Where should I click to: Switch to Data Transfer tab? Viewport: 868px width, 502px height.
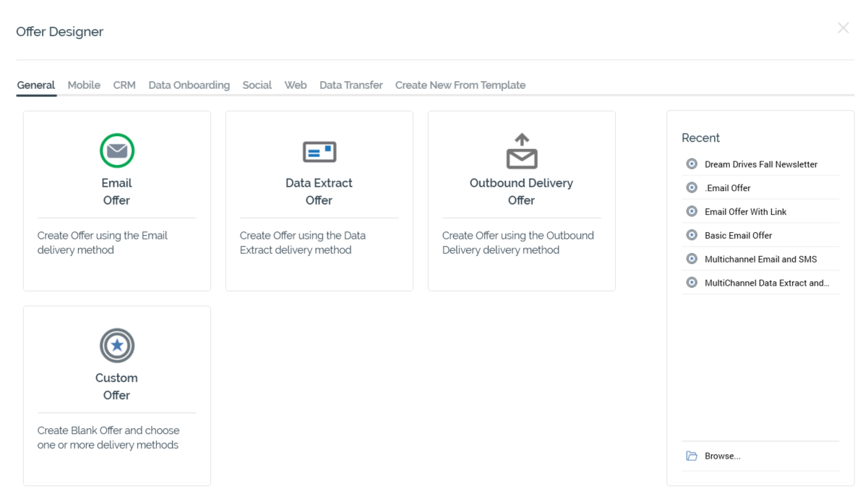351,85
